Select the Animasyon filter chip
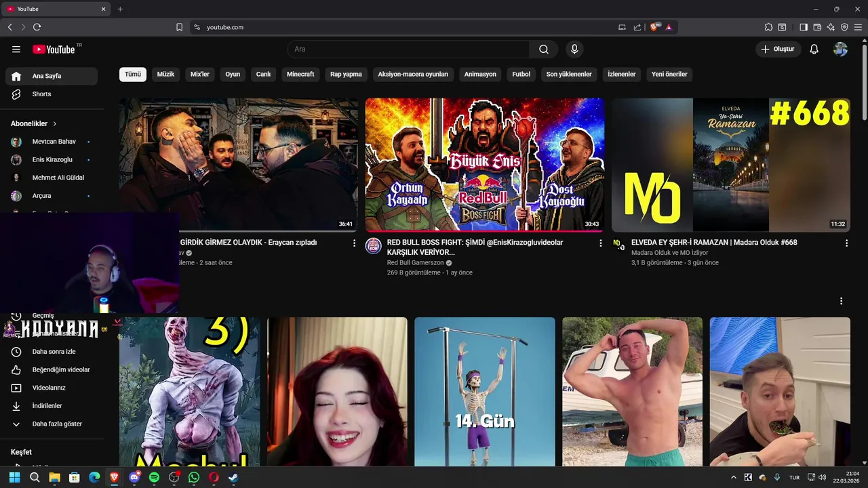Viewport: 868px width, 488px height. tap(480, 75)
